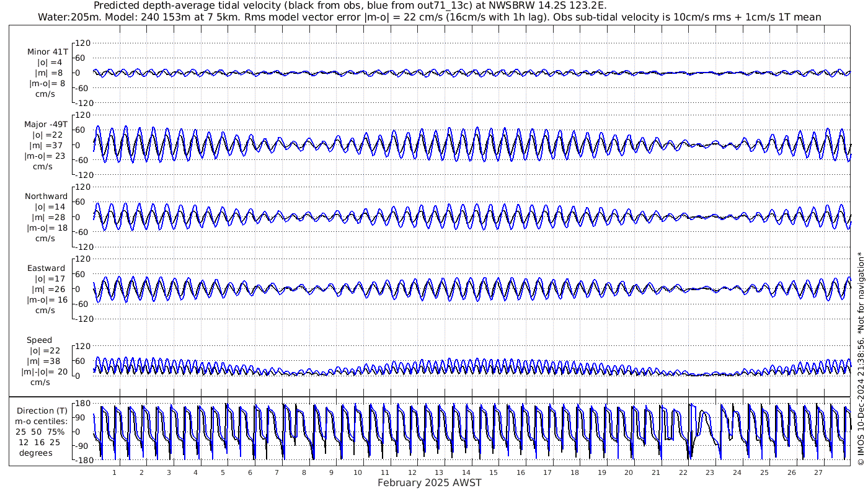The width and height of the screenshot is (868, 496).
Task: Click '|m|-|o|= 20' in Speed panel
Action: (x=45, y=371)
